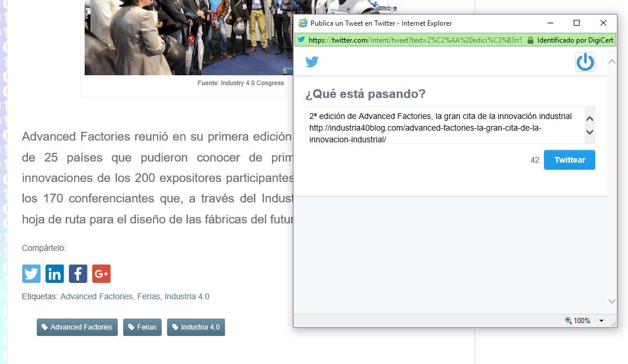The image size is (628, 364).
Task: Click the padlock security icon in address bar
Action: 531,40
